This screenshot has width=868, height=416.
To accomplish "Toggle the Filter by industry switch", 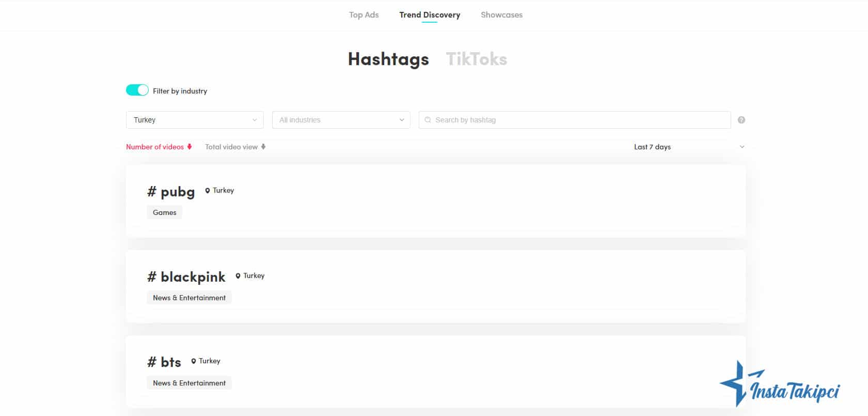I will (x=137, y=90).
